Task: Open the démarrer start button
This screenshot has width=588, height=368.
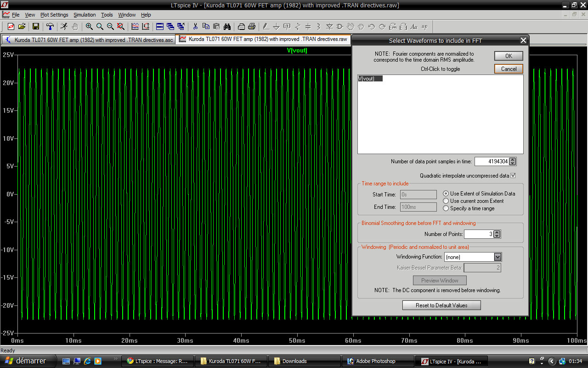Action: [28, 361]
